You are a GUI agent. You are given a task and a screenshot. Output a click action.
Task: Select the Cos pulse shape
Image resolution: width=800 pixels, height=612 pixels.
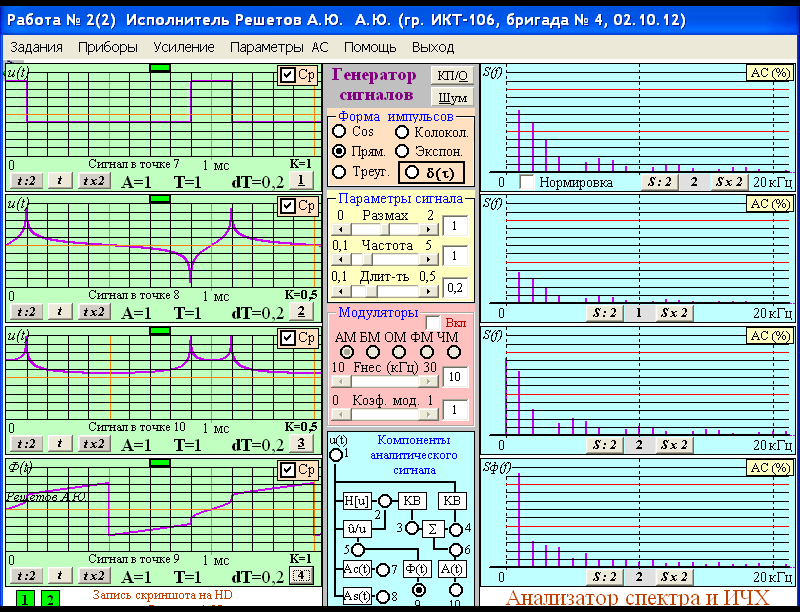point(339,131)
